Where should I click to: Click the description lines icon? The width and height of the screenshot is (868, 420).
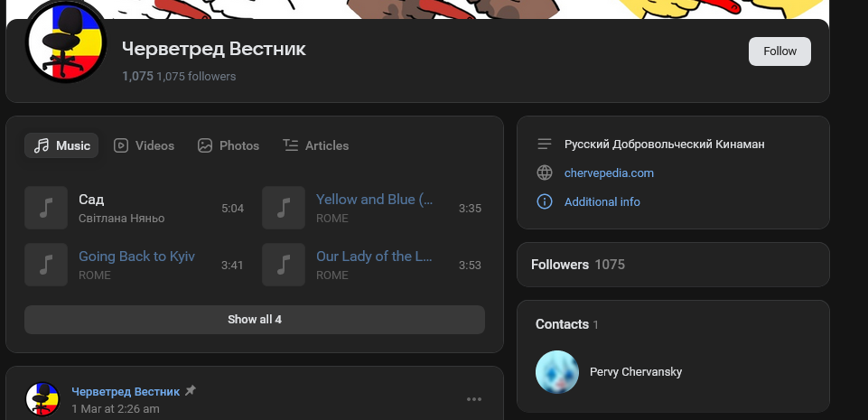coord(544,144)
